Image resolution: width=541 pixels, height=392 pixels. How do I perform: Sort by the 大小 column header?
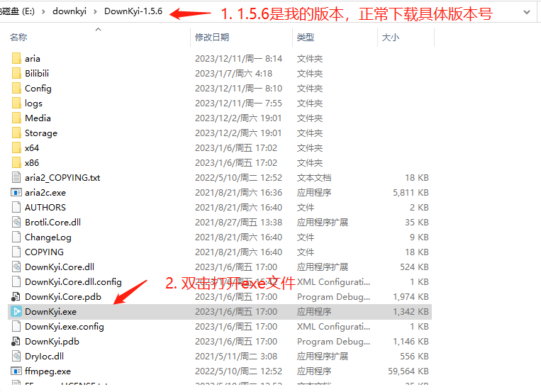(390, 37)
